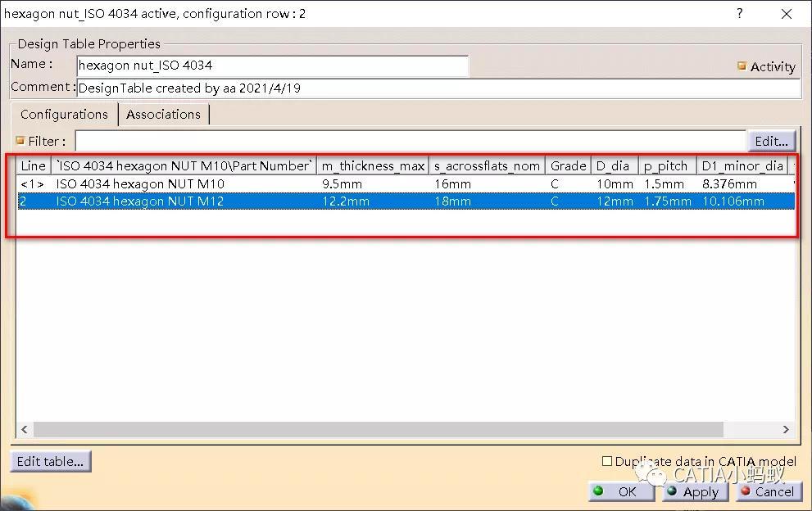Click the Grade column header
Viewport: 812px width, 511px height.
pyautogui.click(x=568, y=165)
